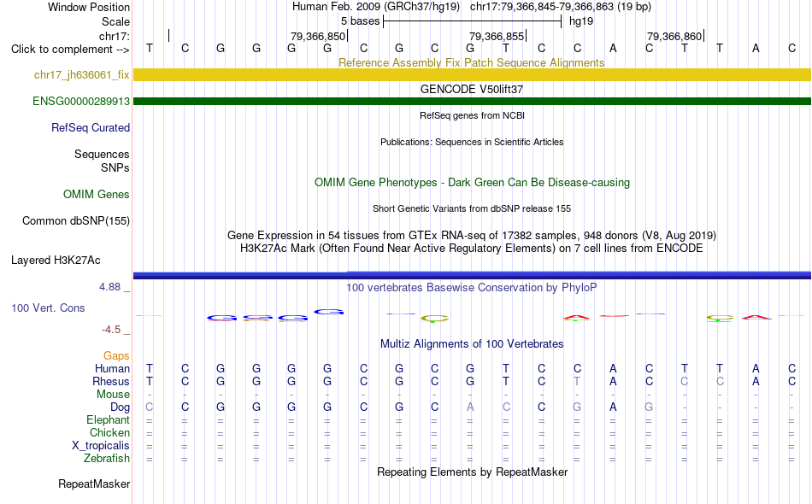Click Short Genetic Variants from dbSNP title
Image resolution: width=812 pixels, height=504 pixels.
click(472, 208)
